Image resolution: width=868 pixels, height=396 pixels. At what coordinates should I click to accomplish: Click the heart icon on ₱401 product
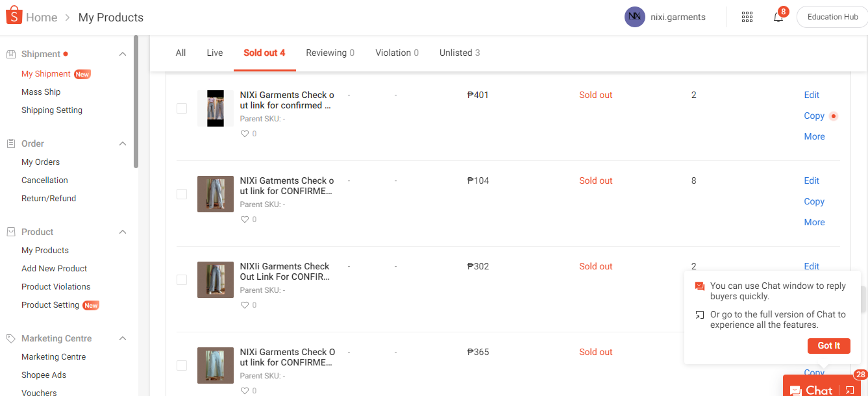click(245, 134)
